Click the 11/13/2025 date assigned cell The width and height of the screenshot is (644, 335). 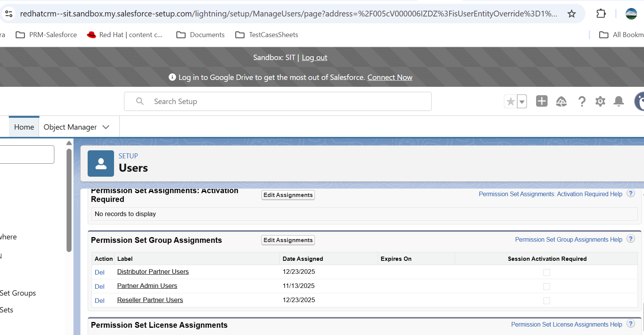pyautogui.click(x=298, y=286)
